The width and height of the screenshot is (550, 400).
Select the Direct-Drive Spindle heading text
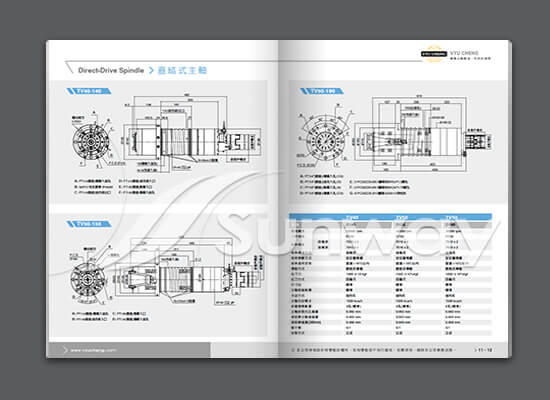pyautogui.click(x=111, y=70)
